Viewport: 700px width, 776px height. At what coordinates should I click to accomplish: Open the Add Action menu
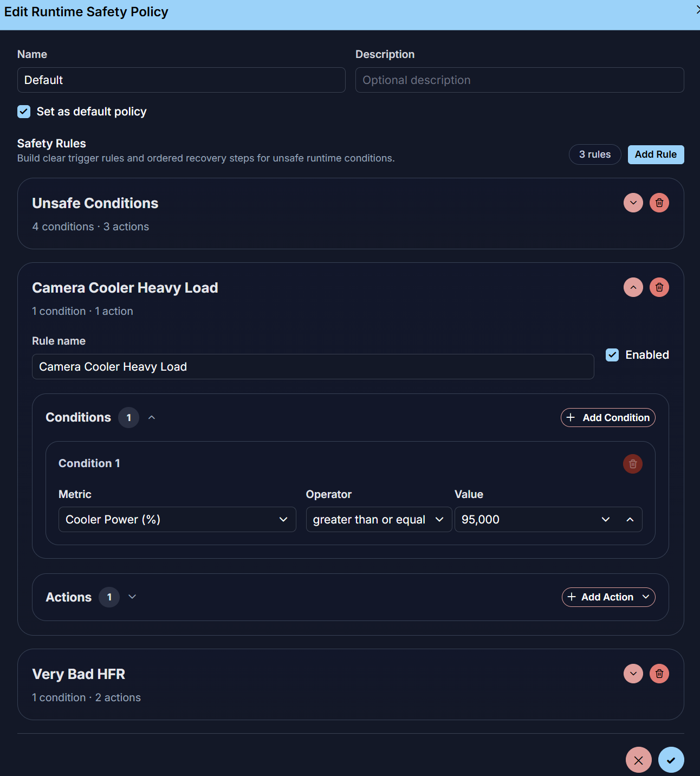click(x=608, y=597)
